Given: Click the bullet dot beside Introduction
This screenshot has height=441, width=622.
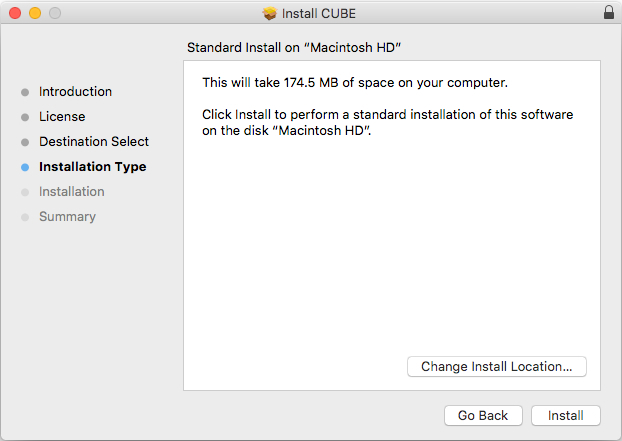Looking at the screenshot, I should click(x=25, y=92).
